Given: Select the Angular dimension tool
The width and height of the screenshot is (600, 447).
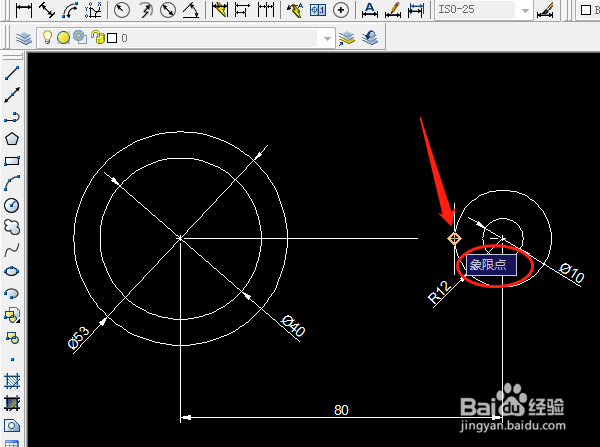Looking at the screenshot, I should tap(190, 10).
